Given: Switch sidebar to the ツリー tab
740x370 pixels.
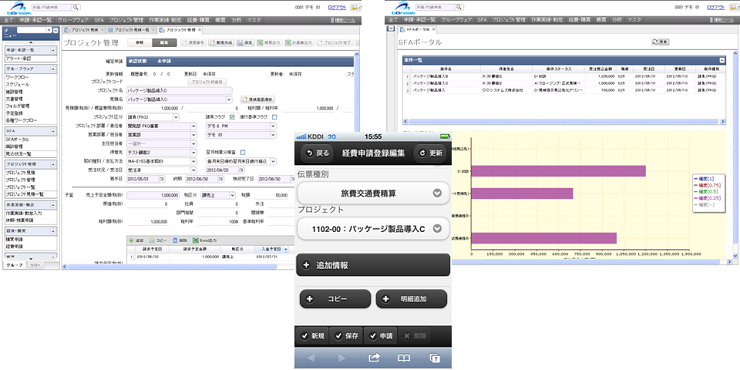Looking at the screenshot, I should (x=34, y=266).
